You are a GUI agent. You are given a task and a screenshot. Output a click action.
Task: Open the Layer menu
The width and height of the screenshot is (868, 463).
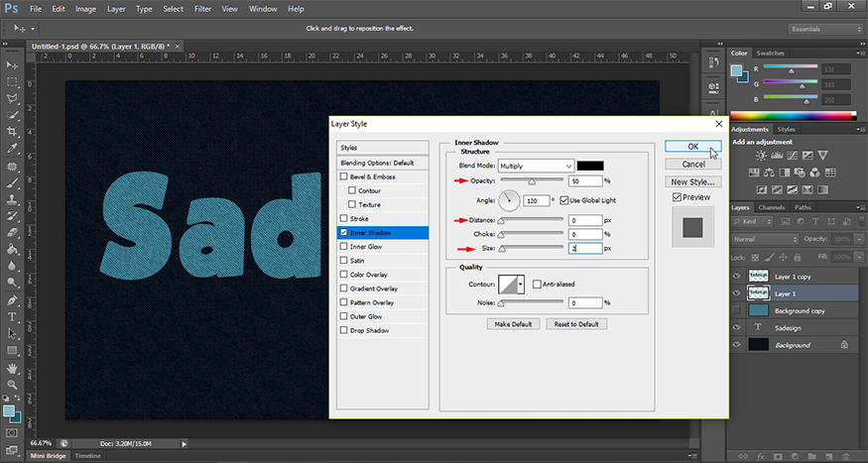pos(116,9)
